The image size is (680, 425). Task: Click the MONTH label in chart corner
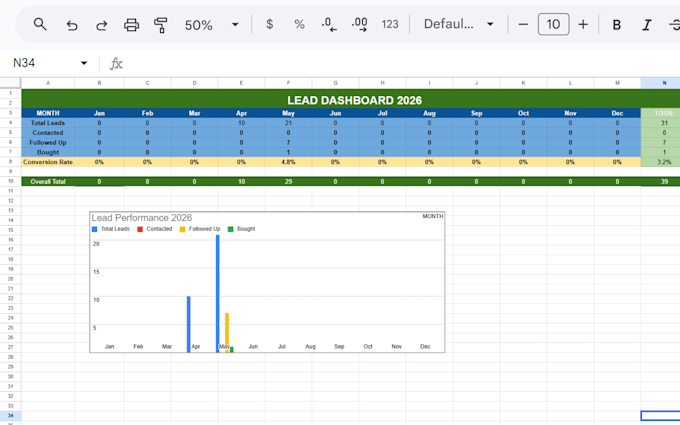[433, 216]
